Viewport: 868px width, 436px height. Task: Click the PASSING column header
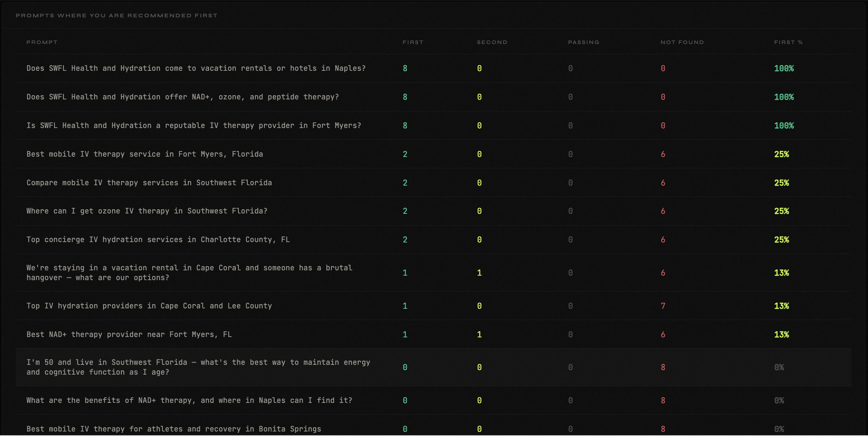click(584, 42)
